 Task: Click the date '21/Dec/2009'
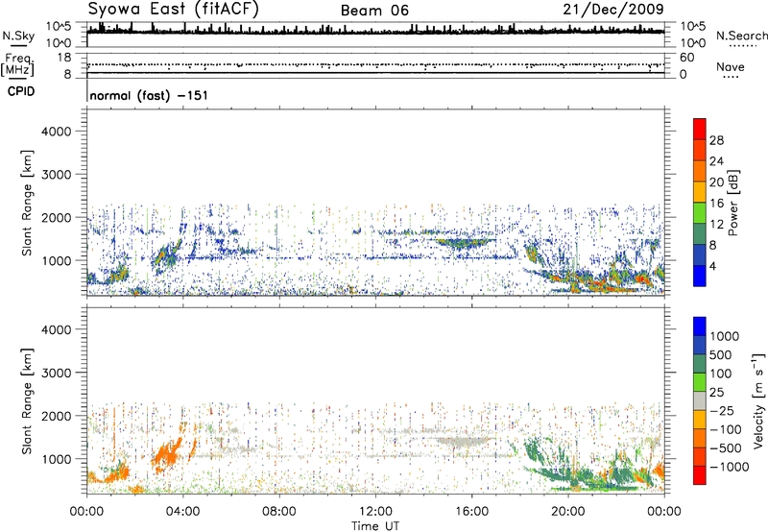613,9
